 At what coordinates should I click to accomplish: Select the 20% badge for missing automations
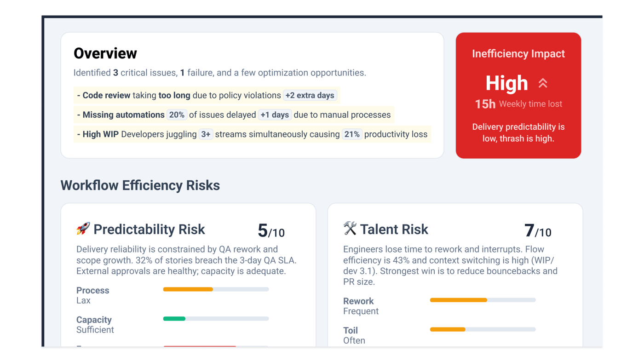177,115
